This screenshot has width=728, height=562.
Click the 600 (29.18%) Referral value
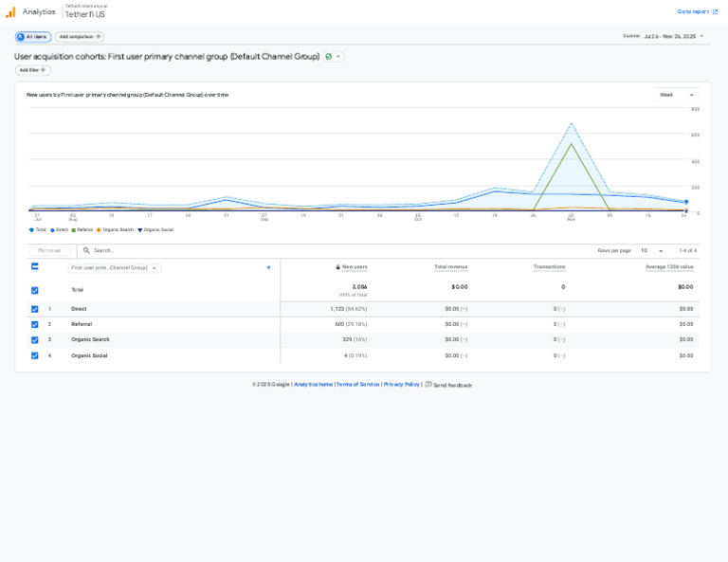point(351,324)
